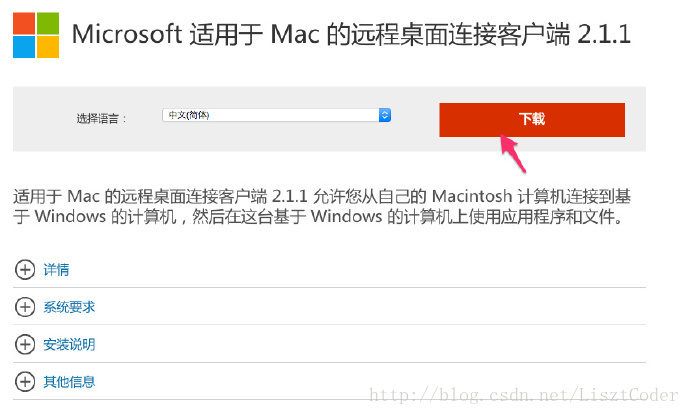Click the blue square of Microsoft logo
Viewport: 690px width, 415px height.
click(24, 47)
